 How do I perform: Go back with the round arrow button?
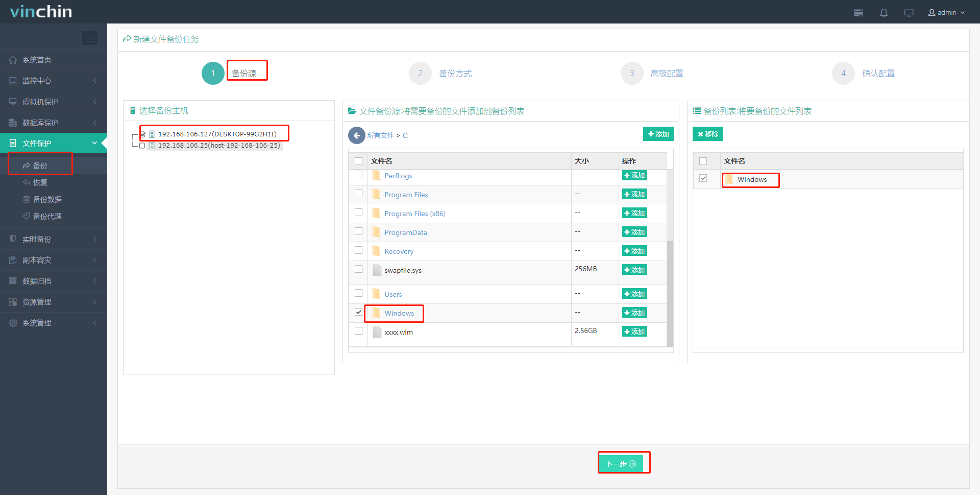(x=356, y=135)
